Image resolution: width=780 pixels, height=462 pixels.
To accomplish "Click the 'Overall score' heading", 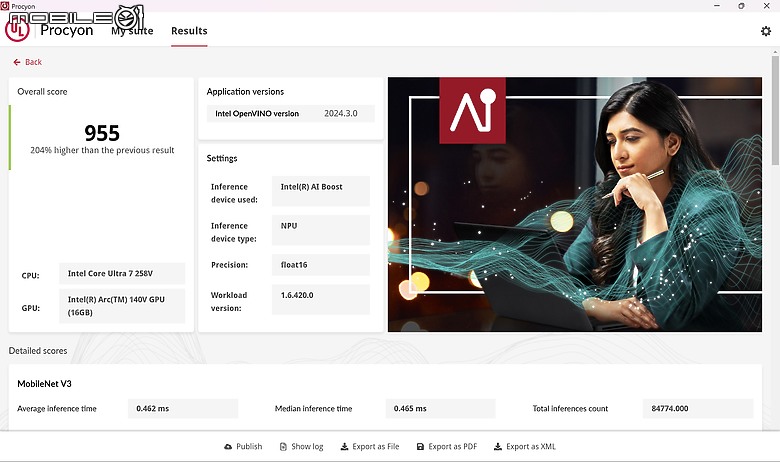I will (x=42, y=92).
